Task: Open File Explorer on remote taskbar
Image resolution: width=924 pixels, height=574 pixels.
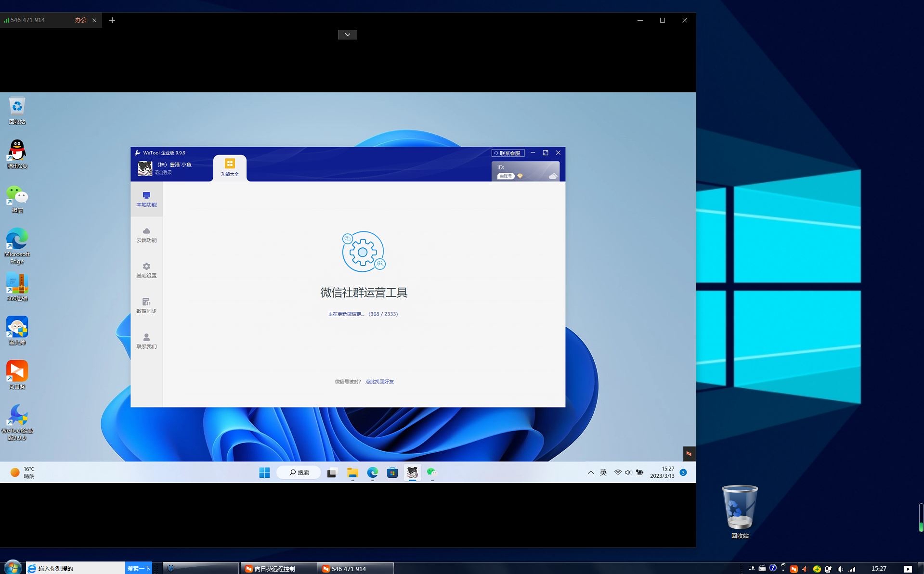Action: pos(352,473)
